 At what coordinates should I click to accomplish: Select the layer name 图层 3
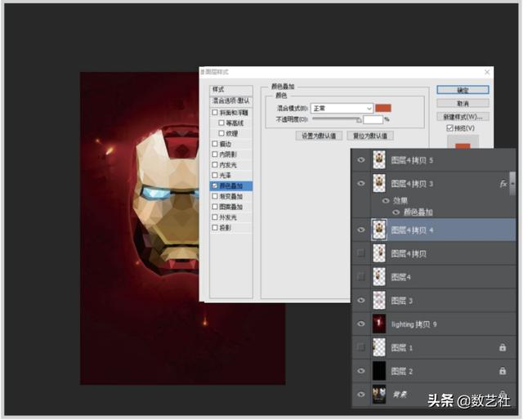click(x=402, y=301)
